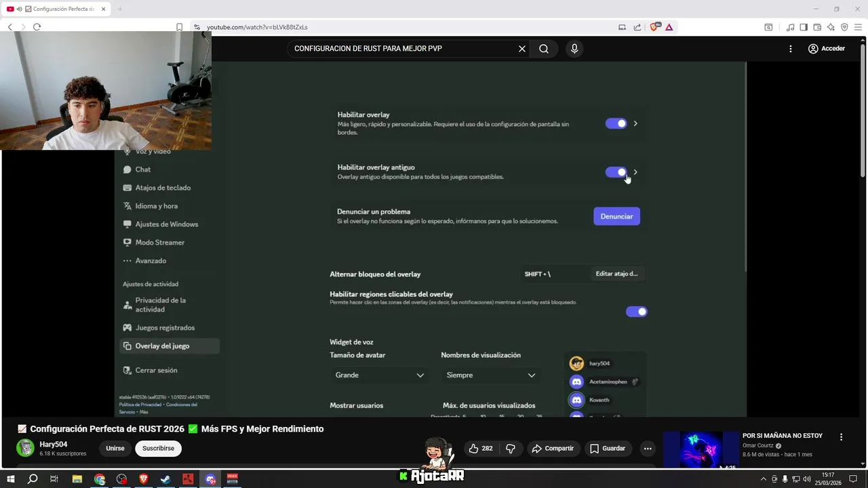868x488 pixels.
Task: Select the Configuración Perfecta browser tab
Action: [x=57, y=9]
